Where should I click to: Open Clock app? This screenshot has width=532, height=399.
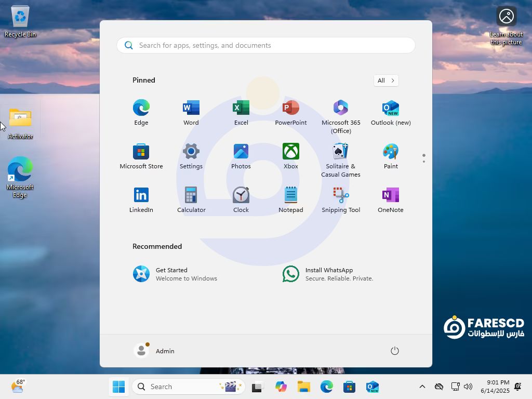[241, 200]
